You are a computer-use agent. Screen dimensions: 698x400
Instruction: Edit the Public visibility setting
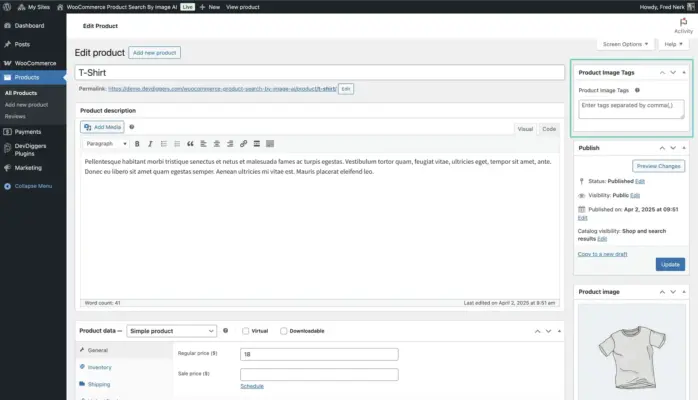(635, 195)
